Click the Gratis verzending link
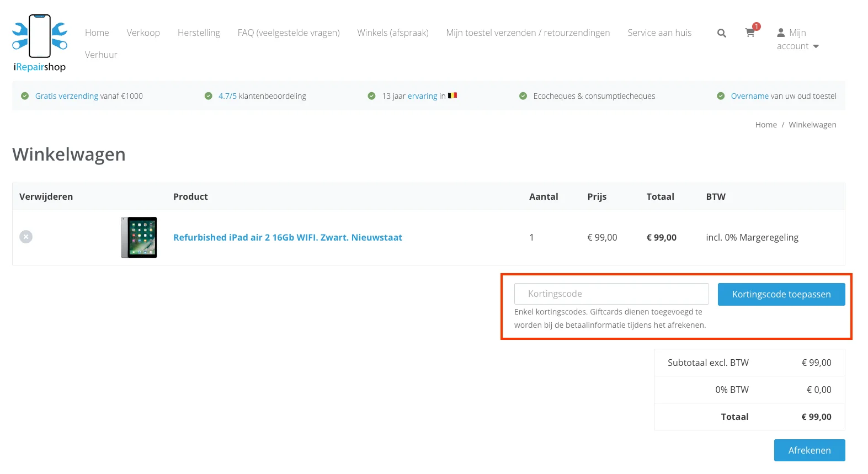The width and height of the screenshot is (868, 474). pos(67,96)
